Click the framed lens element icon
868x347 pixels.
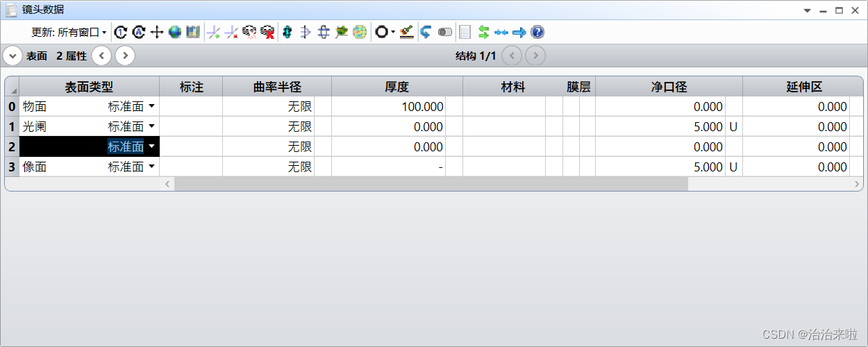324,32
